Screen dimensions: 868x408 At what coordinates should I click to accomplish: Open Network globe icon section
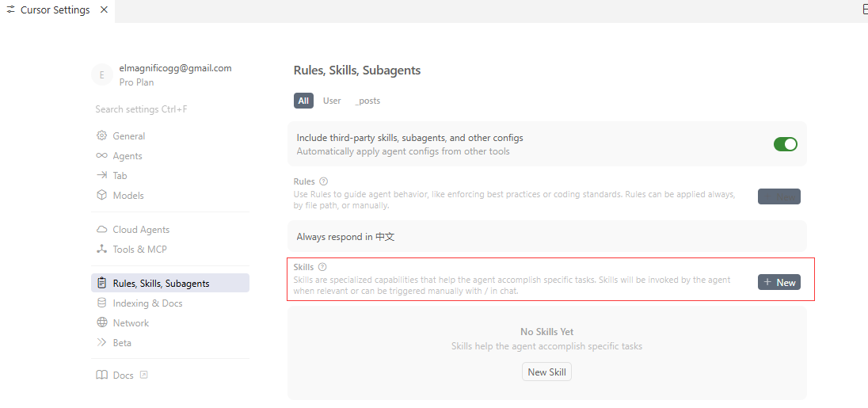click(x=101, y=323)
